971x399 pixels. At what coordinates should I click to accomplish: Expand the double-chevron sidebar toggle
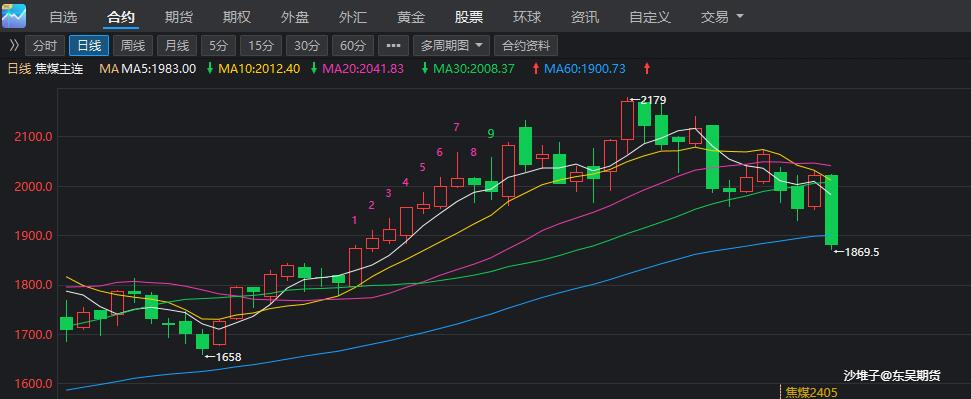(x=14, y=45)
